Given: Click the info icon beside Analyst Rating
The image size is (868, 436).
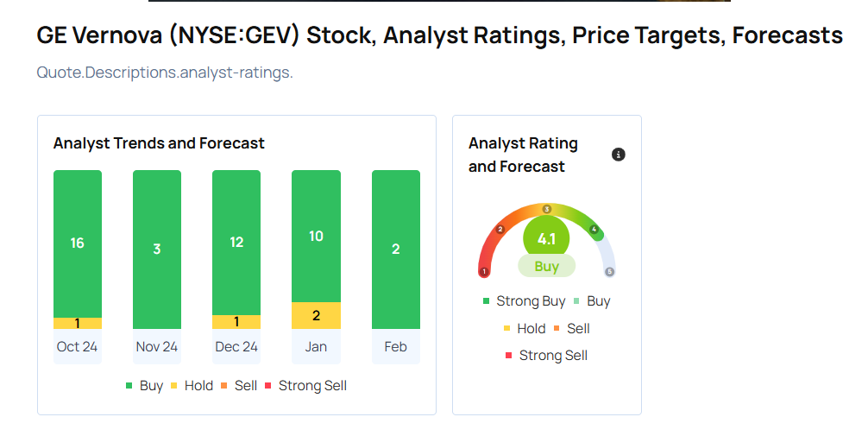Looking at the screenshot, I should tap(618, 155).
